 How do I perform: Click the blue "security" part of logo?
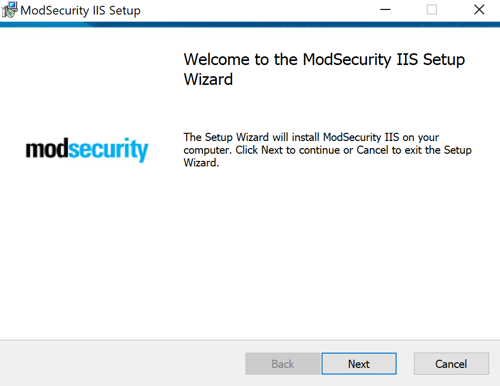[109, 150]
